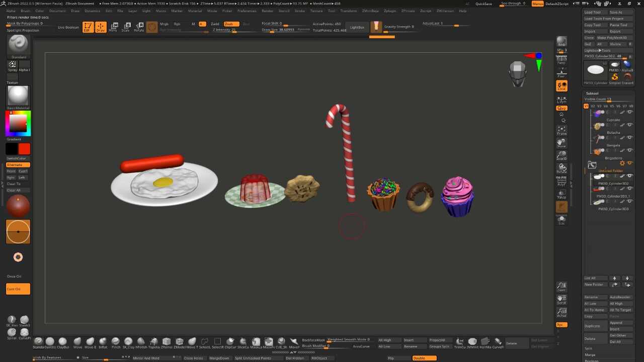This screenshot has width=644, height=362.
Task: Click the Zoom3D navigation icon
Action: pos(561,155)
